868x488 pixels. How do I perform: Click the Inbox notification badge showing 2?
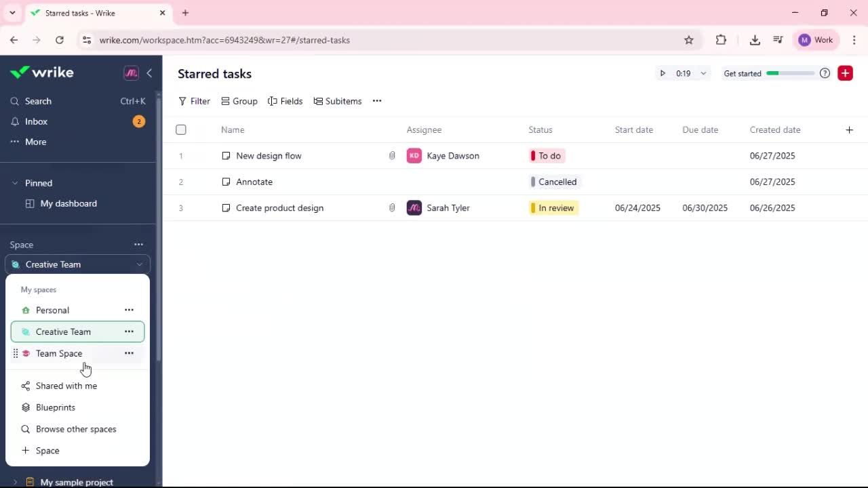(x=139, y=121)
